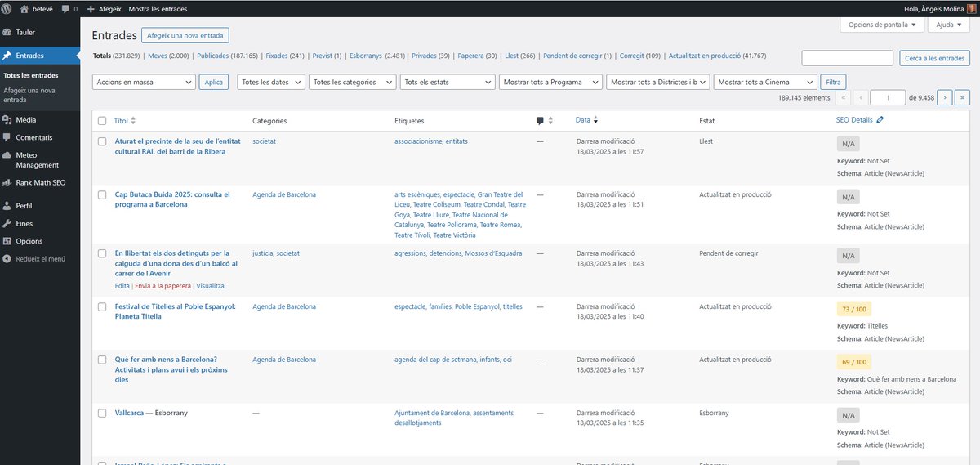Click the WordPress logo icon in admin bar
The image size is (980, 465).
tap(7, 8)
